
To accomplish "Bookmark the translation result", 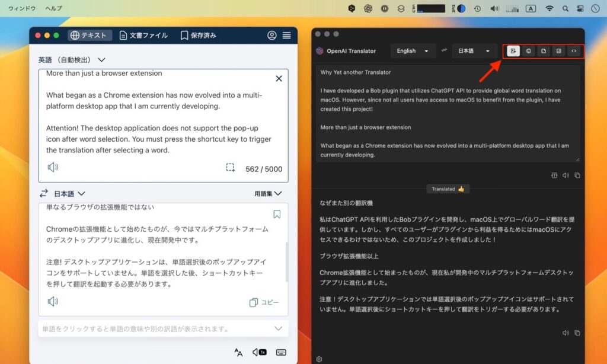I will point(277,214).
